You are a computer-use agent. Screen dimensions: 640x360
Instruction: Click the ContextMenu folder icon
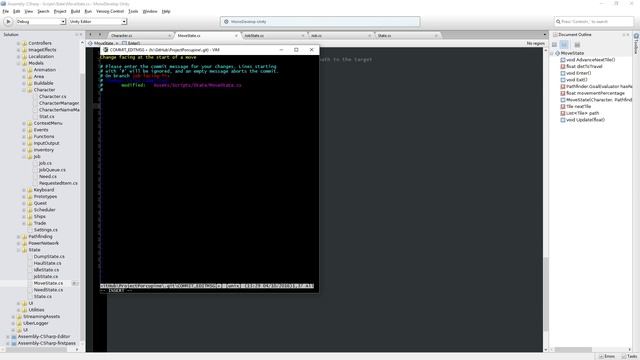[29, 123]
